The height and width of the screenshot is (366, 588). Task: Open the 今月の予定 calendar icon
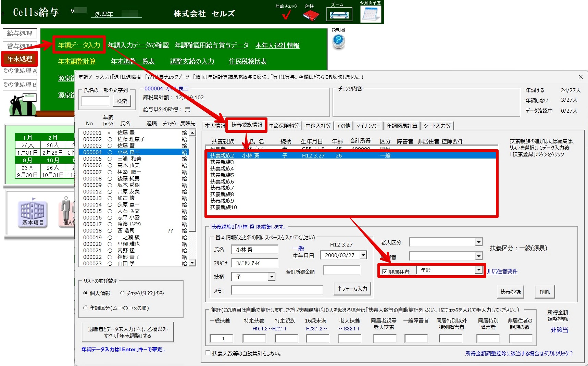click(371, 14)
